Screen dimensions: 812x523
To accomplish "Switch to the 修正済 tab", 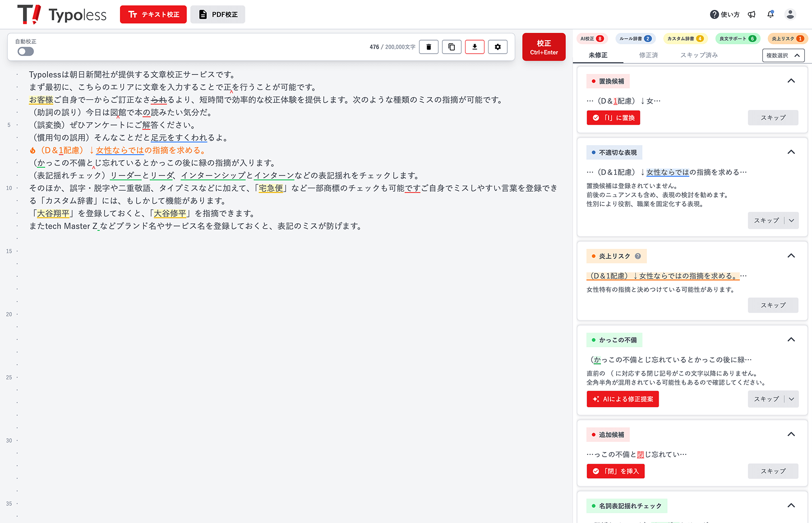I will pyautogui.click(x=648, y=55).
